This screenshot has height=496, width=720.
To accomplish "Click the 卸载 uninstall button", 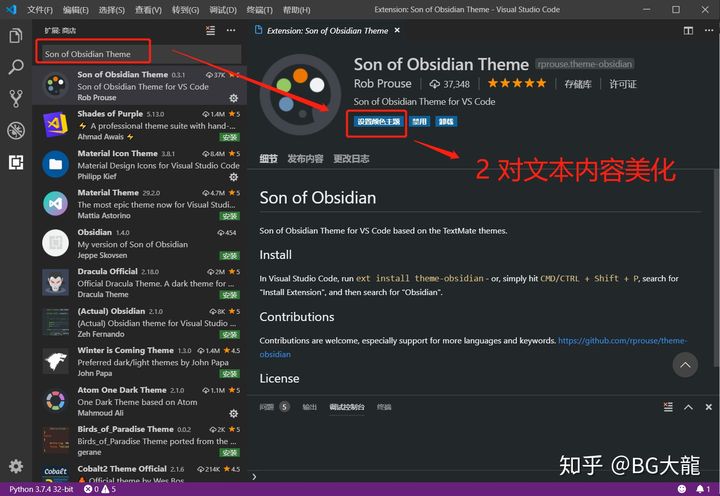I will 446,122.
